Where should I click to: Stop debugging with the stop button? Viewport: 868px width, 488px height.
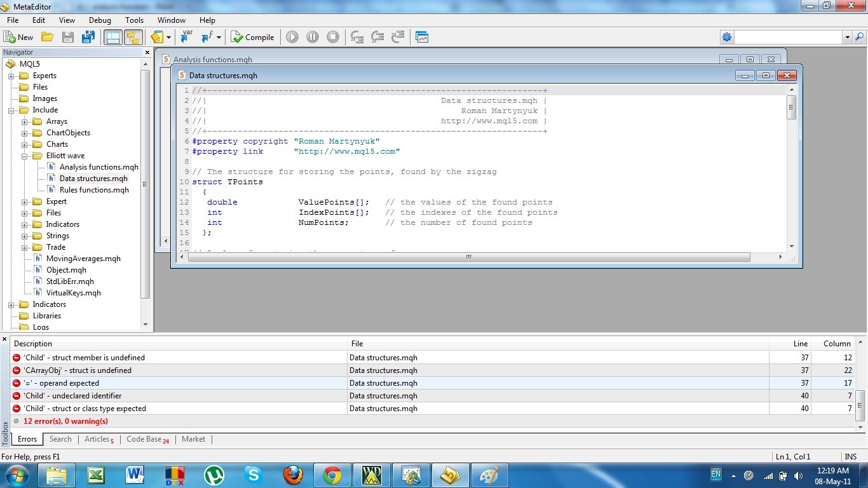pyautogui.click(x=333, y=37)
